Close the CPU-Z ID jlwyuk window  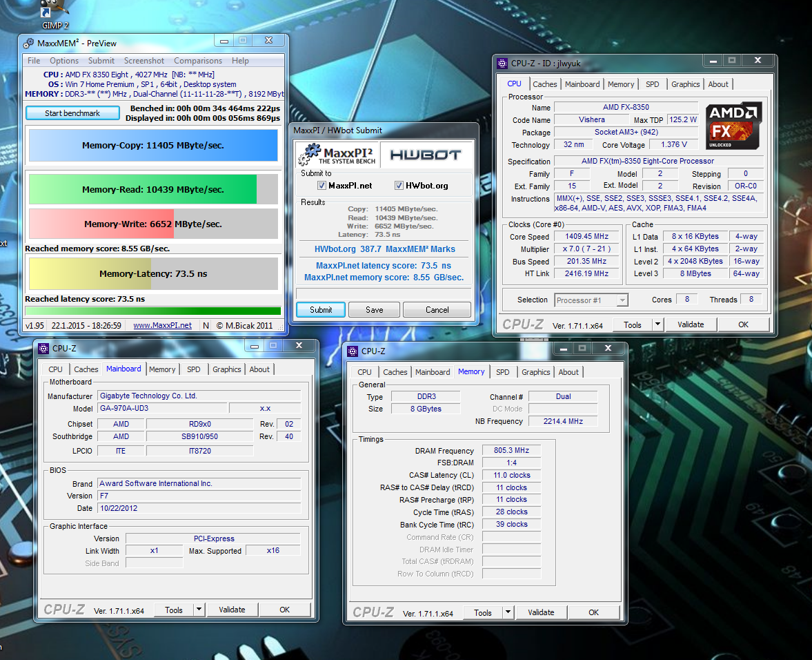point(757,61)
